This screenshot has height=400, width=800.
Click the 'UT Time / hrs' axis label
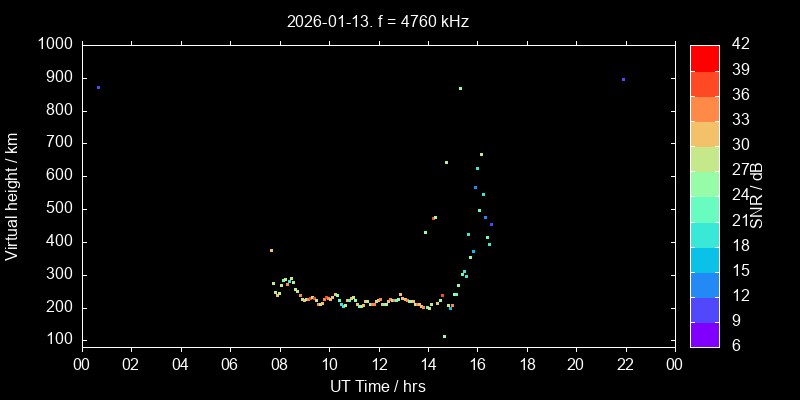point(378,386)
